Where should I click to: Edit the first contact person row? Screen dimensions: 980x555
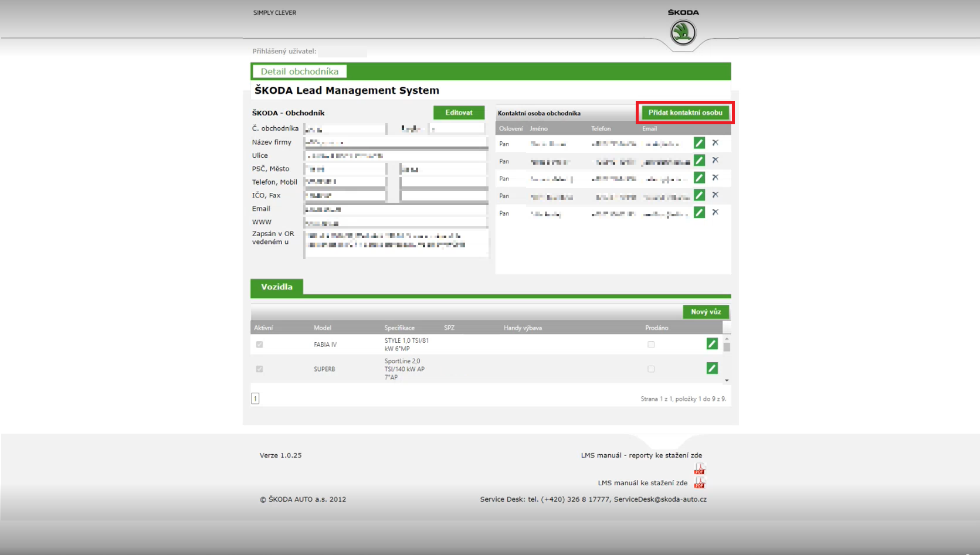(x=699, y=143)
